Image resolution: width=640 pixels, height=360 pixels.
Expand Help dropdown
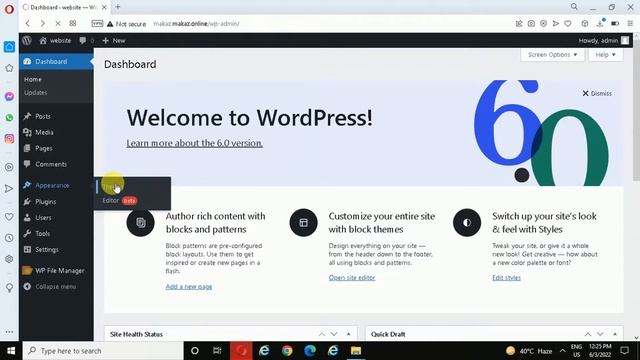(605, 55)
